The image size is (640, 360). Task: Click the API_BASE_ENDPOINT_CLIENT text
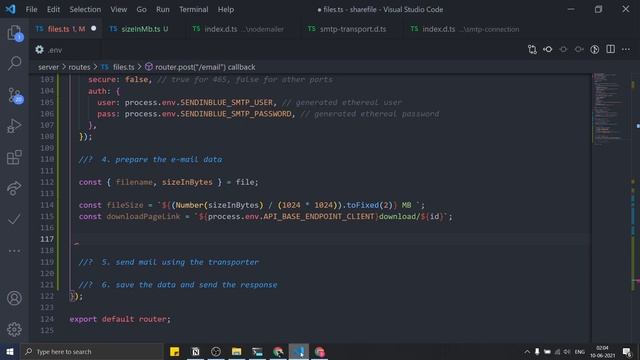(x=318, y=216)
